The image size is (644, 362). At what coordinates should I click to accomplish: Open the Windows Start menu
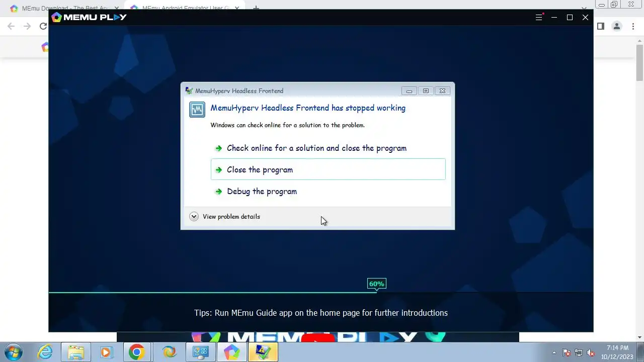point(14,352)
